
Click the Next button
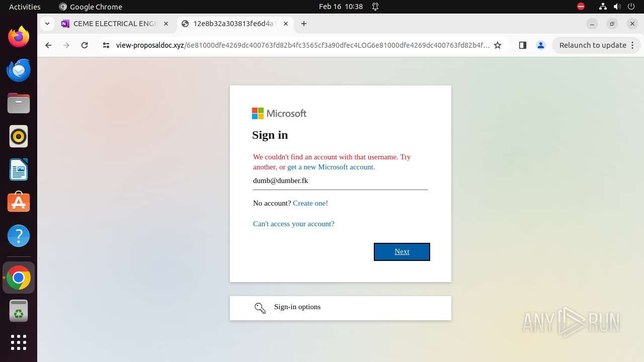pos(402,252)
